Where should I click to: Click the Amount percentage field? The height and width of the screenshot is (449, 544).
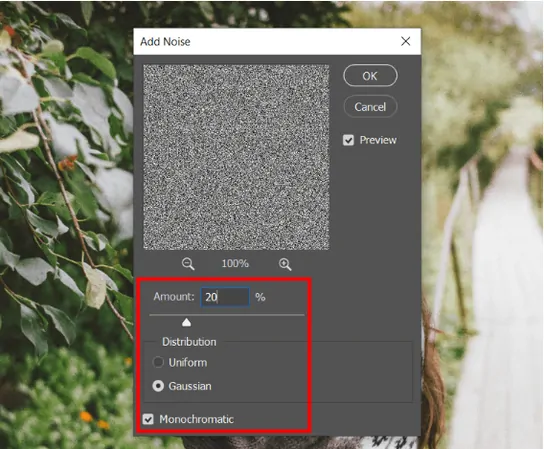click(225, 297)
